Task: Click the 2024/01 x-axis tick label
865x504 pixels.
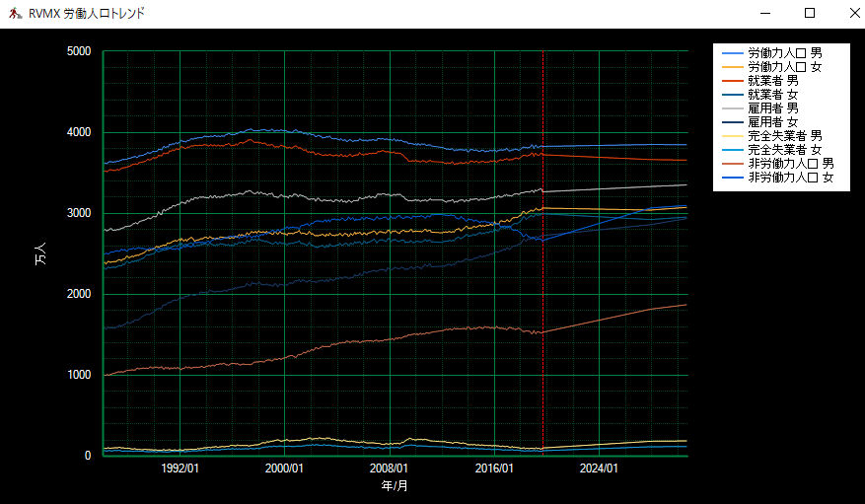Action: coord(600,469)
